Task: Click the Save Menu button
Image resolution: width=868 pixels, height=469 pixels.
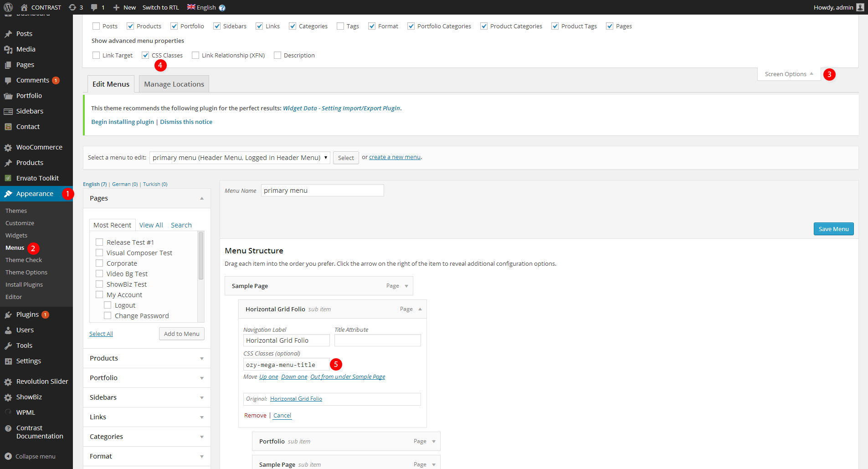Action: click(833, 229)
